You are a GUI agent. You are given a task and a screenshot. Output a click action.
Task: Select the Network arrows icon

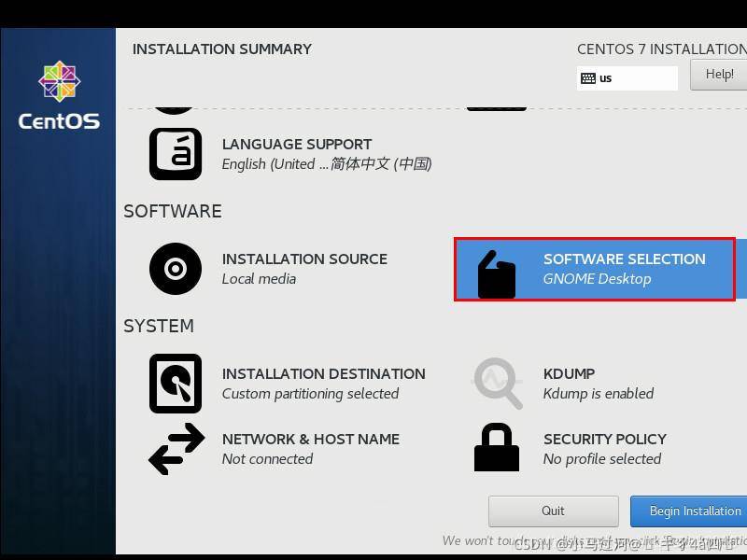176,449
